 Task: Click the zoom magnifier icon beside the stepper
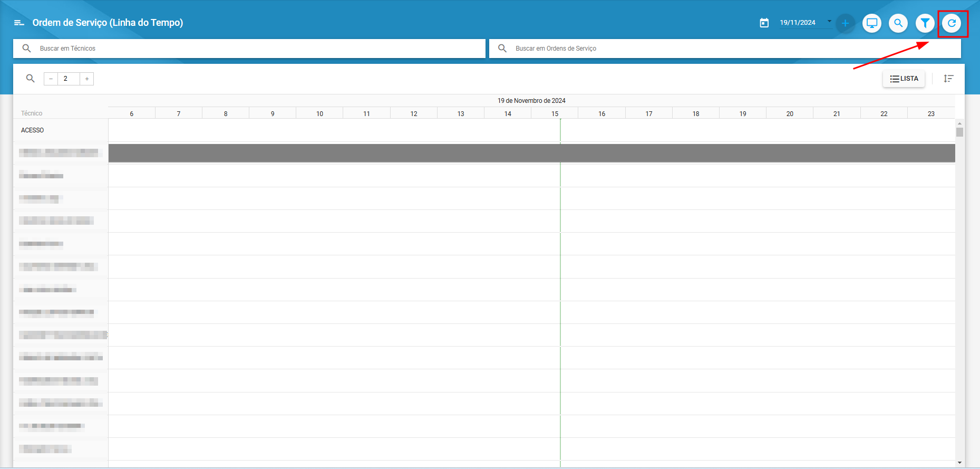click(31, 79)
